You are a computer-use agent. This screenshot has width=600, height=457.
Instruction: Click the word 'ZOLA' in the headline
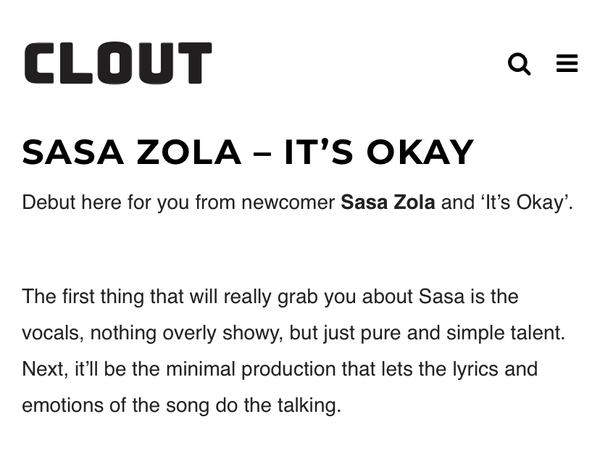coord(189,152)
